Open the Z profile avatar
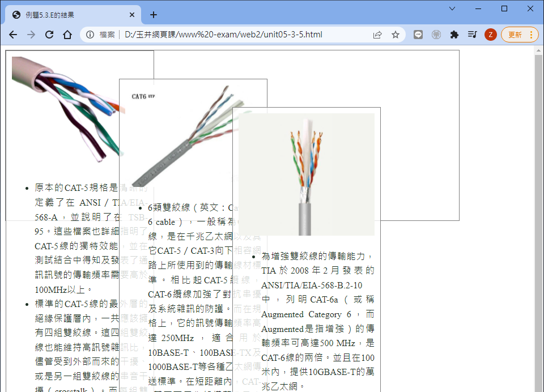The image size is (544, 392). point(491,35)
